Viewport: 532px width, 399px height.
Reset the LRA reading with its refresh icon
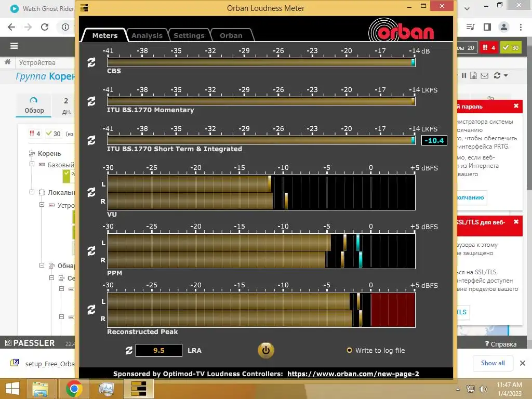(129, 351)
